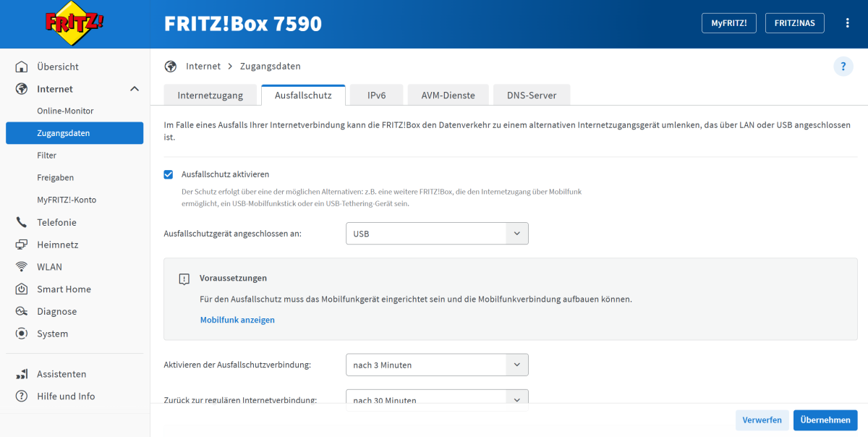Select Online-Monitor in the sidebar
Image resolution: width=868 pixels, height=437 pixels.
coord(65,111)
